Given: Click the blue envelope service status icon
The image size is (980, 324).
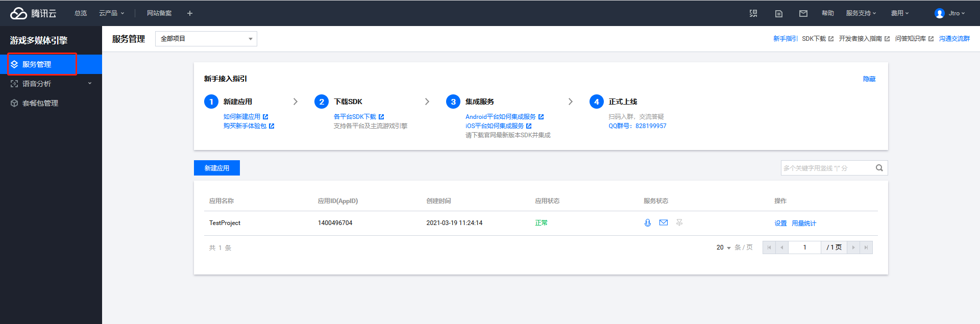Looking at the screenshot, I should (x=663, y=222).
